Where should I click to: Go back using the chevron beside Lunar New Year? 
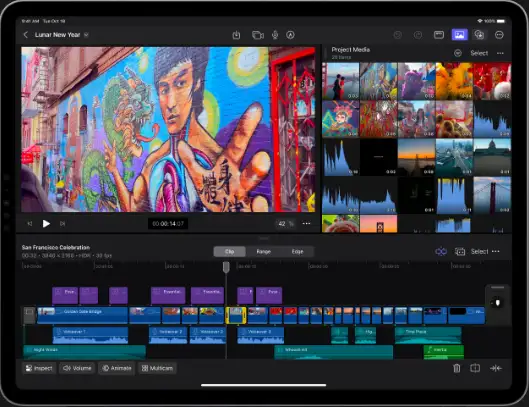click(26, 35)
